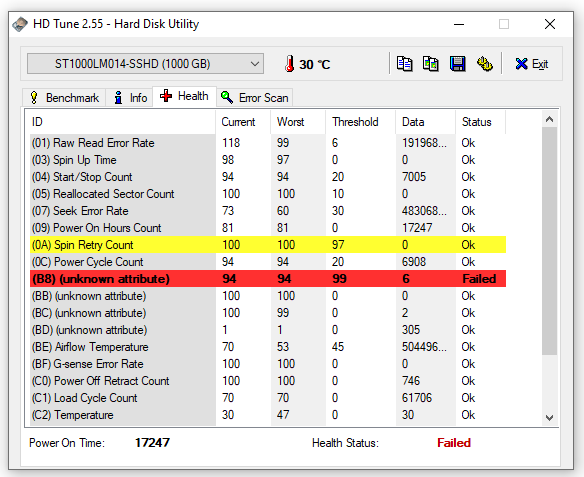584x477 pixels.
Task: Click the thermometer temperature icon
Action: tap(289, 64)
